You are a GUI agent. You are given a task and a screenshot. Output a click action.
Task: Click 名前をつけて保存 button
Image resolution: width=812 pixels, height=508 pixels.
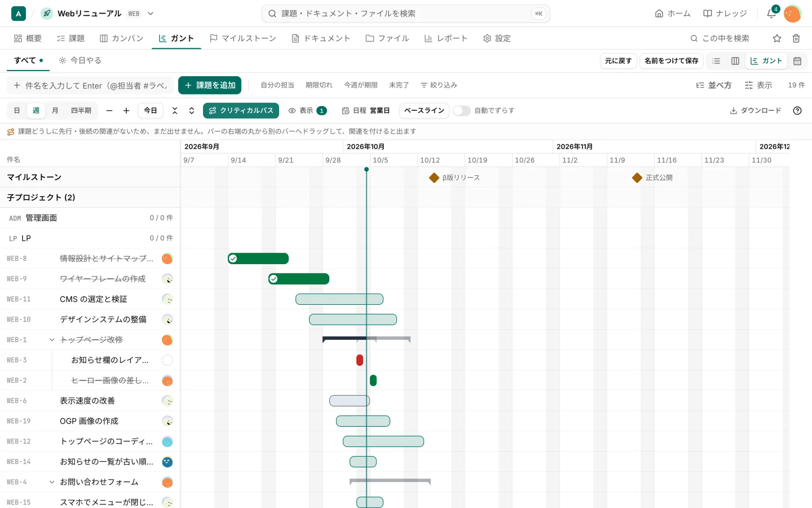click(671, 61)
